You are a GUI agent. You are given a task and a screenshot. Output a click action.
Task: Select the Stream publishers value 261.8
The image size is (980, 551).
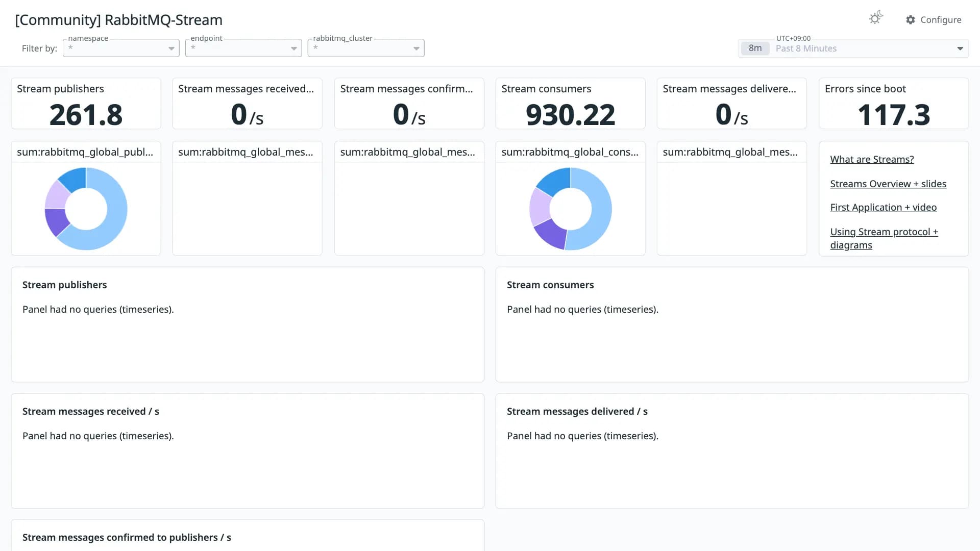(86, 115)
